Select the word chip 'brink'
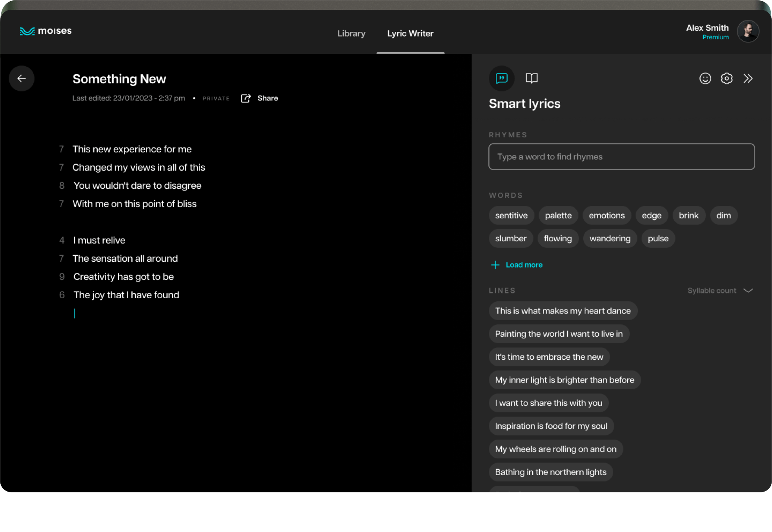The height and width of the screenshot is (532, 772). click(688, 215)
